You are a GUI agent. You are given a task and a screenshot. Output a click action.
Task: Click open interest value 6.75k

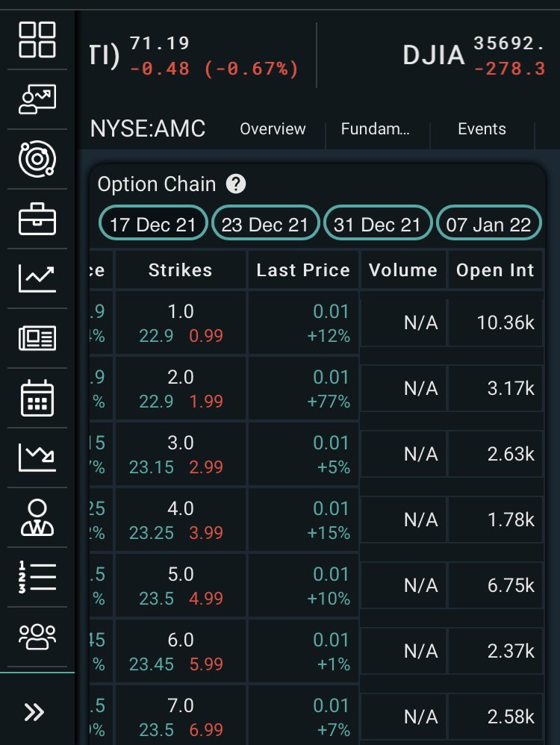(x=511, y=585)
